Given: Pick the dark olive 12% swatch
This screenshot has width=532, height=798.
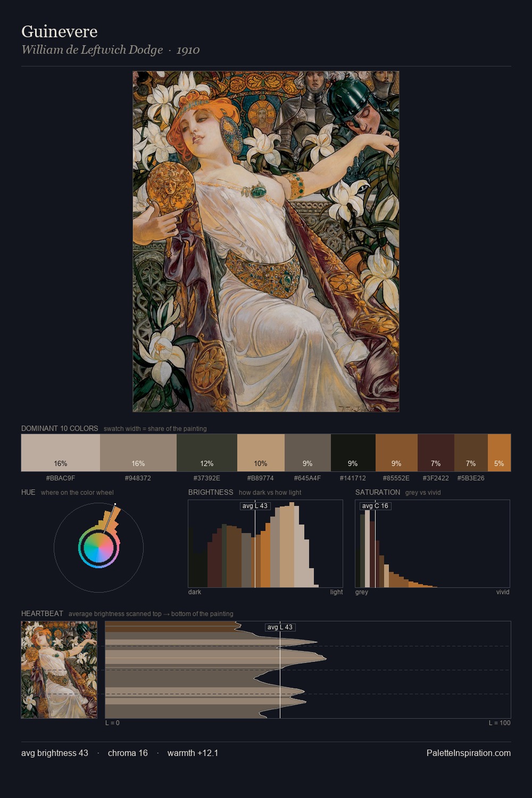Looking at the screenshot, I should point(207,453).
